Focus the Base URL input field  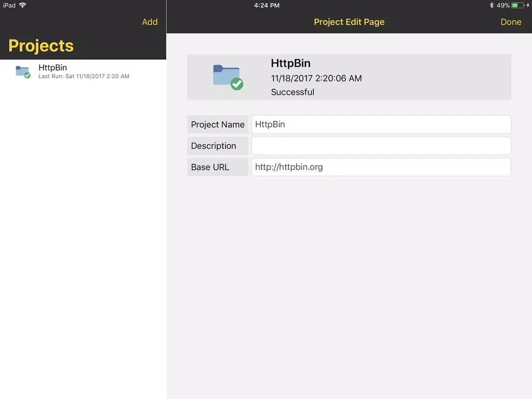pyautogui.click(x=381, y=167)
